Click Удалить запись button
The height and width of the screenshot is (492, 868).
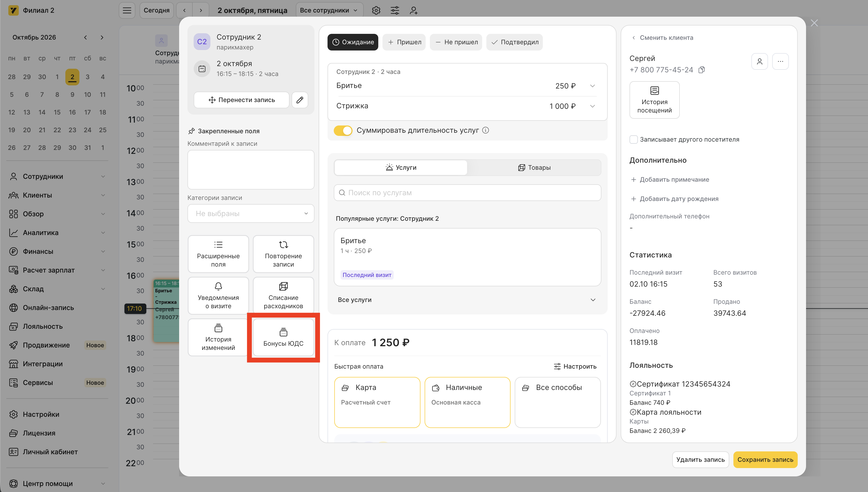click(x=700, y=460)
